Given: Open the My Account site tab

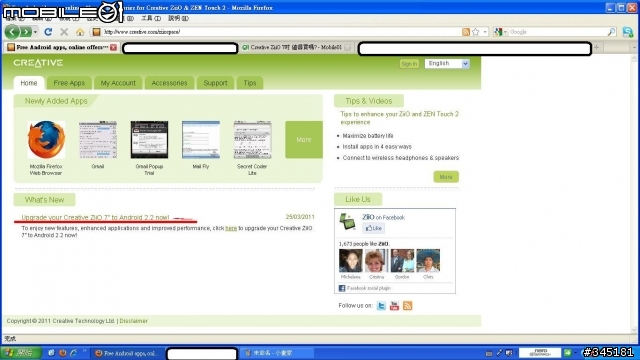Looking at the screenshot, I should pyautogui.click(x=118, y=83).
